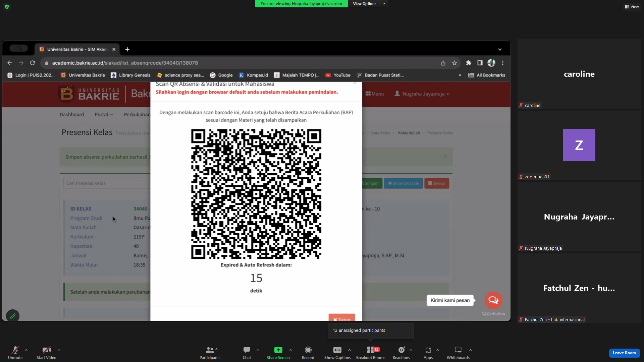This screenshot has height=362, width=644.
Task: Dismiss the green success alert
Action: pyautogui.click(x=445, y=157)
